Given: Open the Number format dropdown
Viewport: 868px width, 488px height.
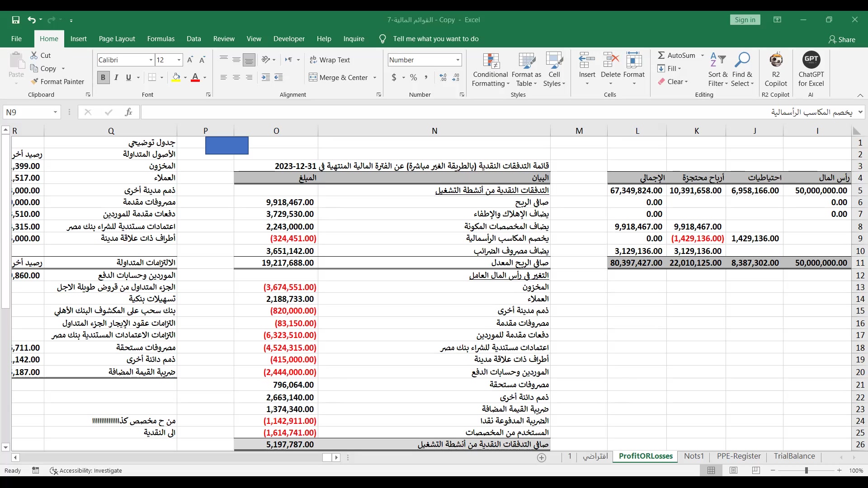Looking at the screenshot, I should 458,60.
